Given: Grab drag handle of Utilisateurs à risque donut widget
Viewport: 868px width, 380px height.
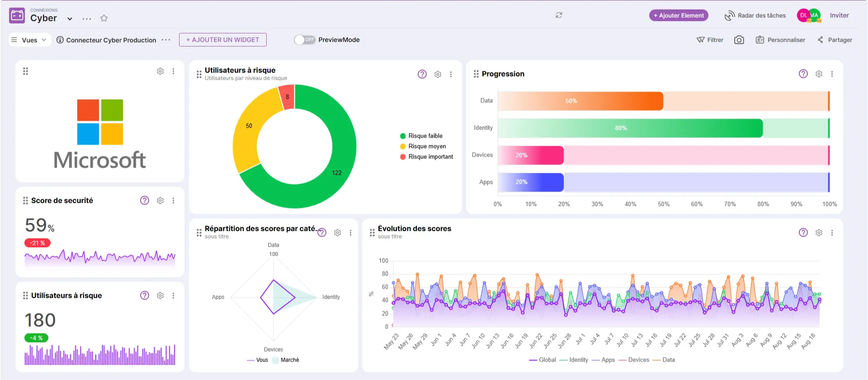Looking at the screenshot, I should pos(199,74).
